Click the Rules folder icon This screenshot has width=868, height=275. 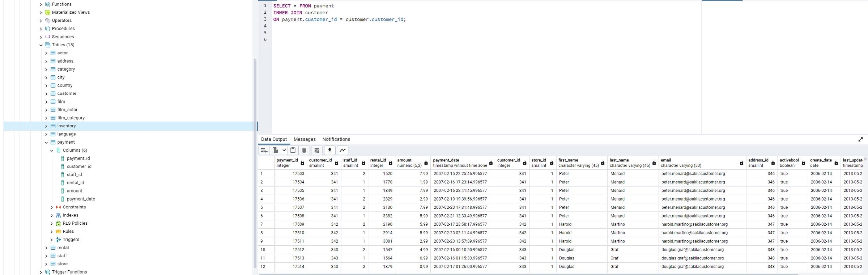pos(58,232)
